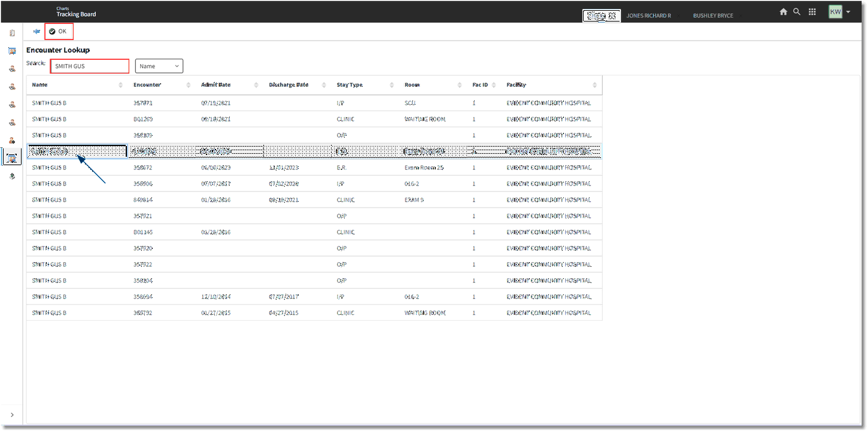Select encounter BG1265 cell
This screenshot has width=868, height=432.
coord(143,119)
